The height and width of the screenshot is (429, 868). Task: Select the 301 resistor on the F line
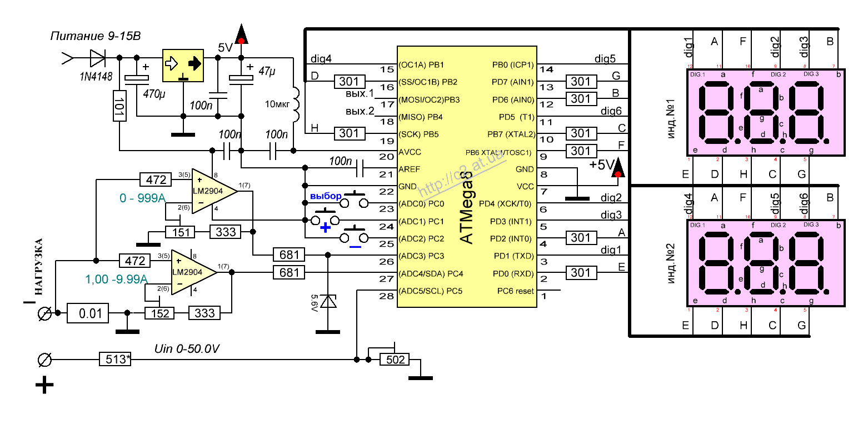tap(581, 151)
